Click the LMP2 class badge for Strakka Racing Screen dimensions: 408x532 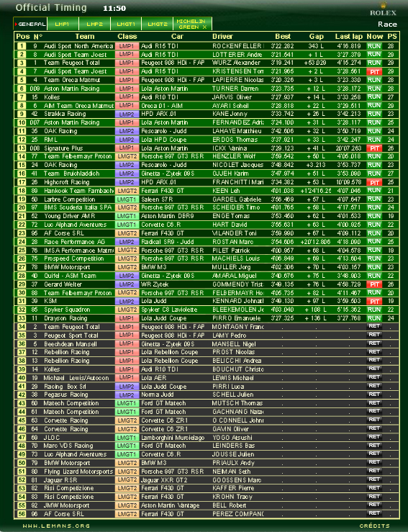(x=127, y=114)
